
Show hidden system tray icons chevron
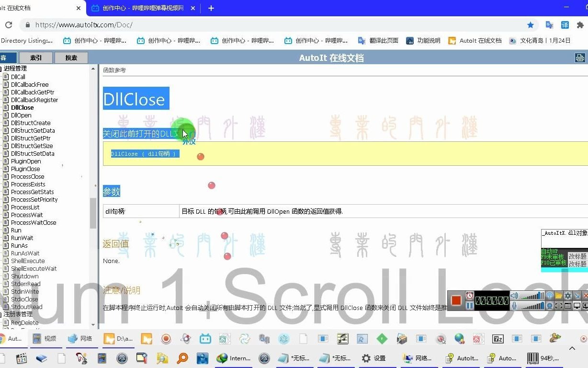click(572, 348)
